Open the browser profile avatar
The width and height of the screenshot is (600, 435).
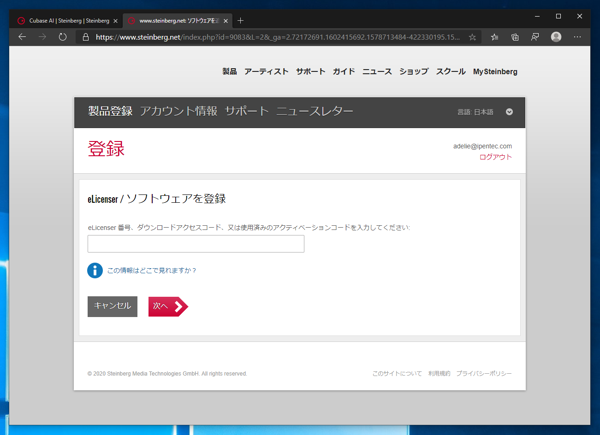pos(556,37)
